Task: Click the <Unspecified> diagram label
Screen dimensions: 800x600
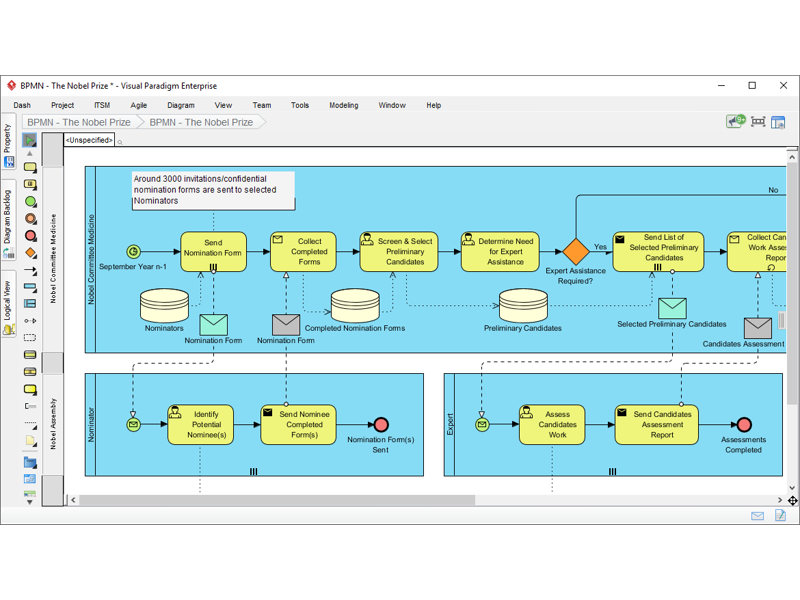Action: pyautogui.click(x=89, y=140)
